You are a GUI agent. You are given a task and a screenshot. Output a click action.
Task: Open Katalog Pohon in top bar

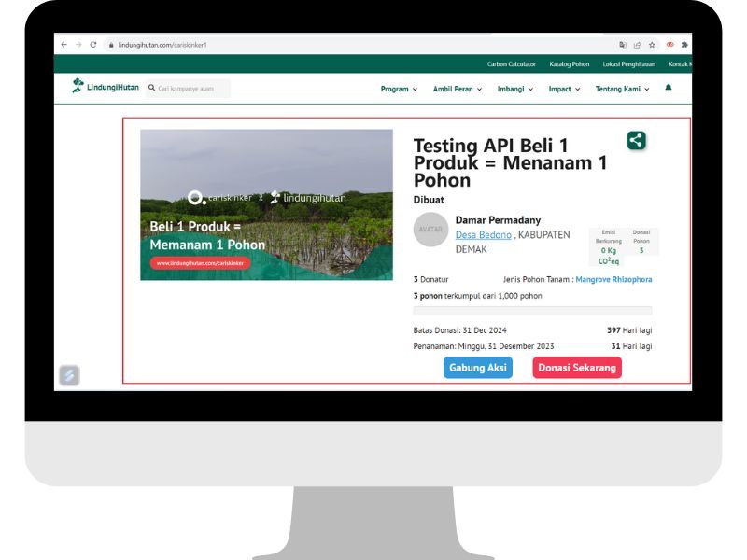tap(570, 63)
